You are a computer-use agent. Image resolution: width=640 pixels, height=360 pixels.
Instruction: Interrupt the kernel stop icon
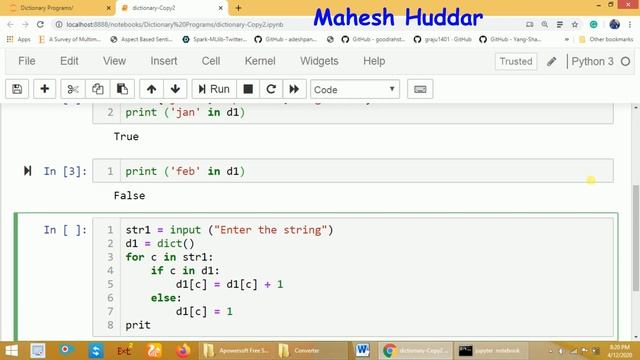click(x=248, y=89)
